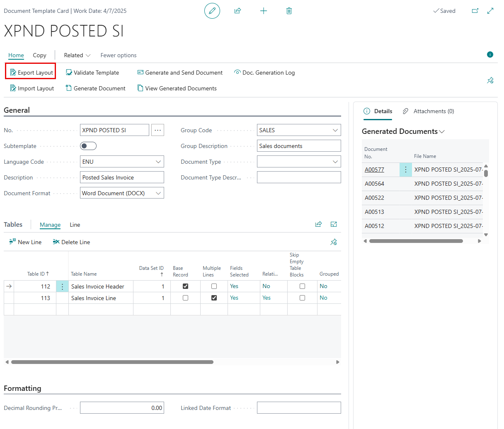
Task: Click Validate Template button
Action: (92, 73)
